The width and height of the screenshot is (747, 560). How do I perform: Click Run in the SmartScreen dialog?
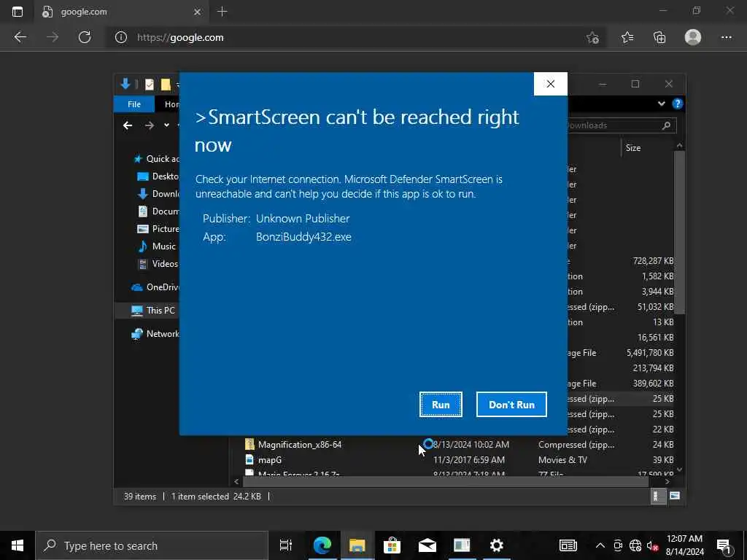[441, 404]
